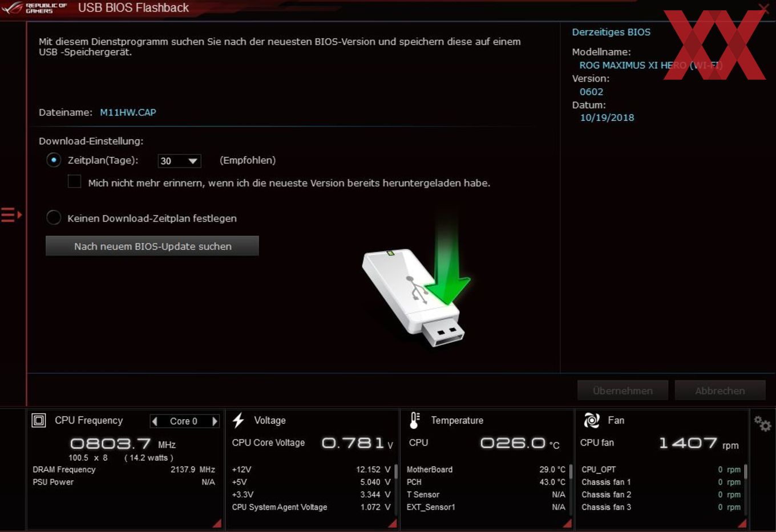
Task: Click 'Derzeitiges BIOS' heading
Action: point(611,32)
